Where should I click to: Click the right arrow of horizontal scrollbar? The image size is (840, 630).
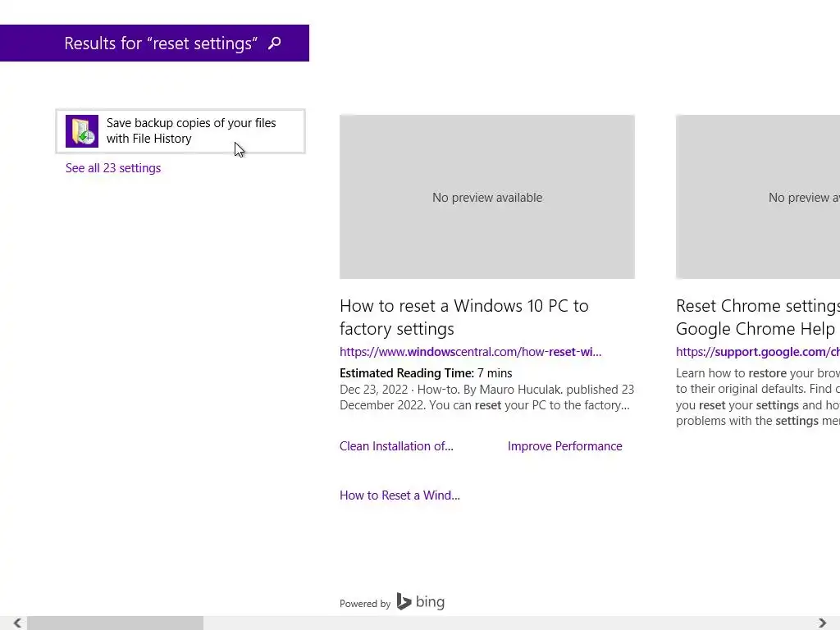coord(822,623)
